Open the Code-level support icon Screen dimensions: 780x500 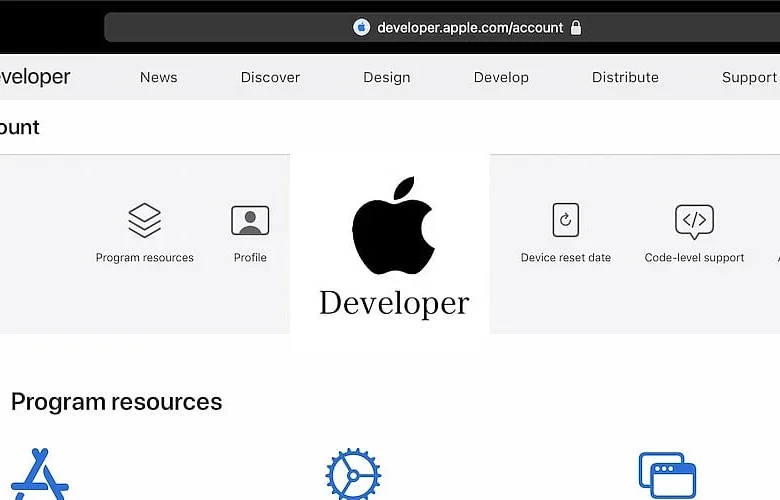coord(694,221)
